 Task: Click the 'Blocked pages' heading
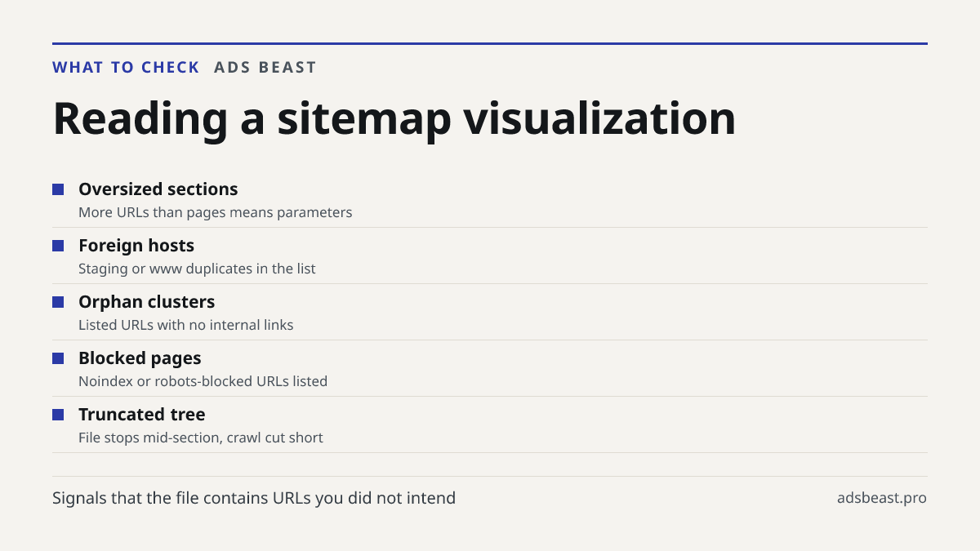(140, 358)
